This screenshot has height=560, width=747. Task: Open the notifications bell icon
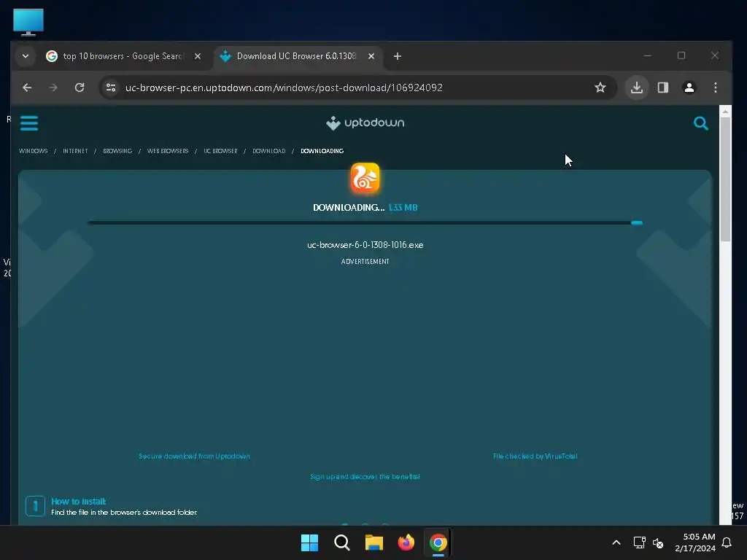(727, 542)
